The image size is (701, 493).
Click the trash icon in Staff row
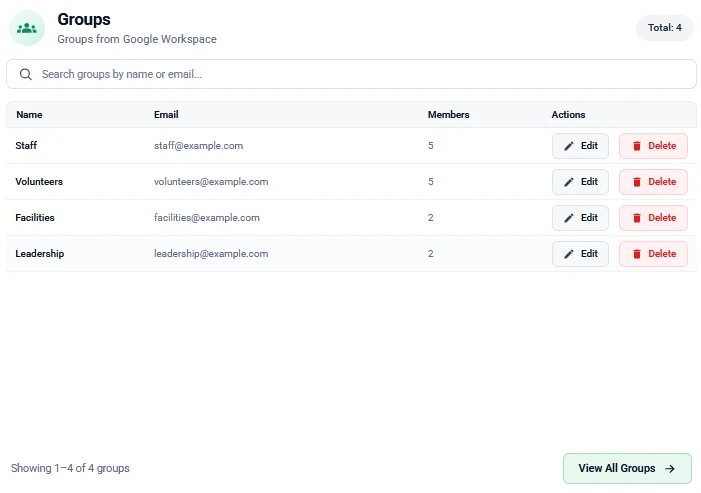(x=637, y=146)
